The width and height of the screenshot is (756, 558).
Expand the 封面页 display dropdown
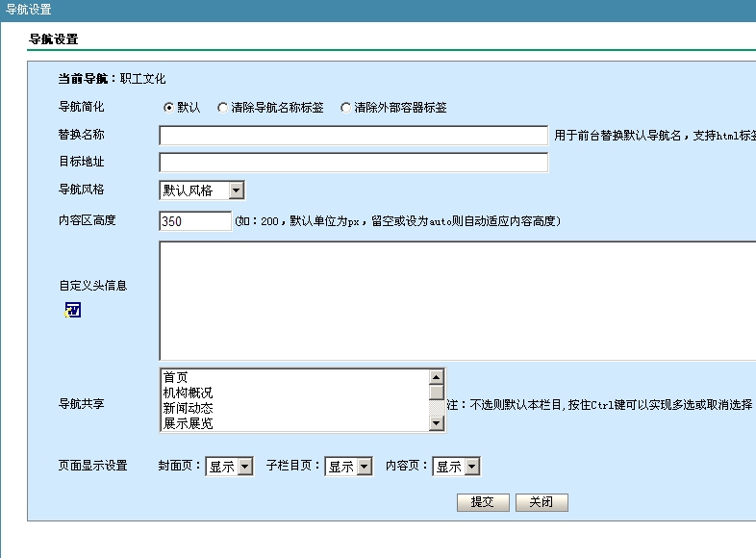[x=229, y=467]
